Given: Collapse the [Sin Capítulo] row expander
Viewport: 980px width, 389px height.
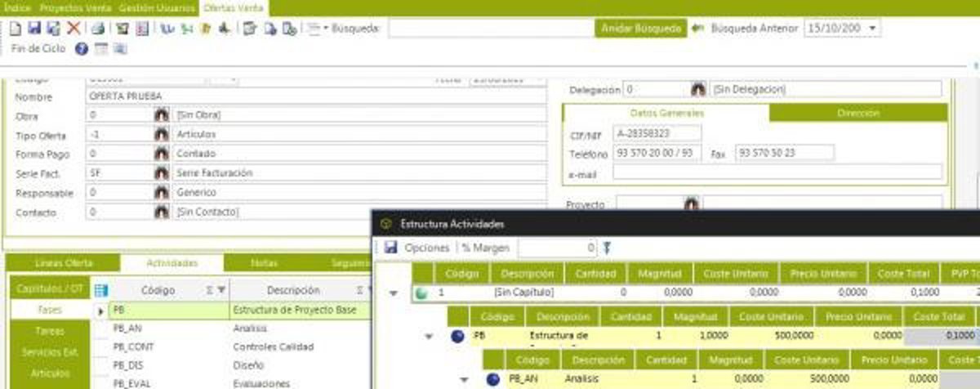Looking at the screenshot, I should pos(394,293).
